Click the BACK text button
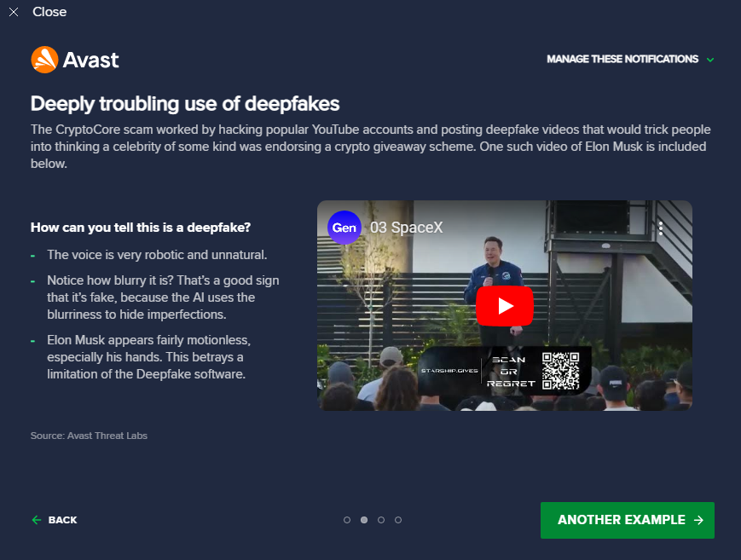 62,520
